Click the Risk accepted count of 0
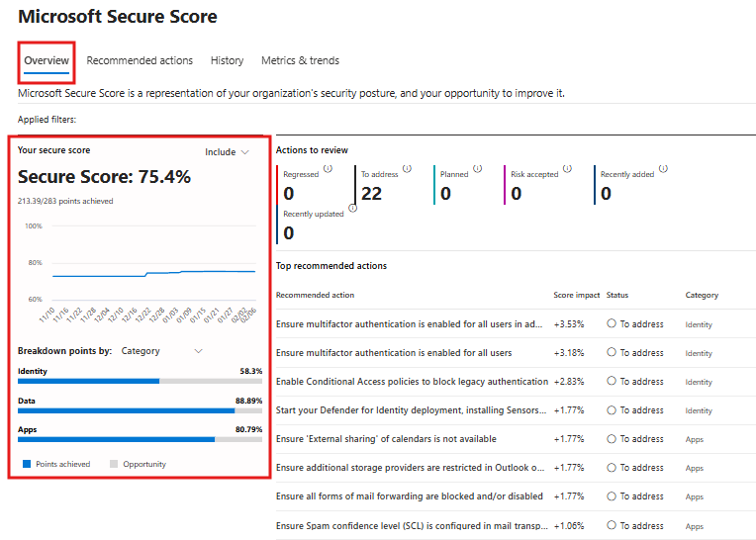 tap(516, 194)
